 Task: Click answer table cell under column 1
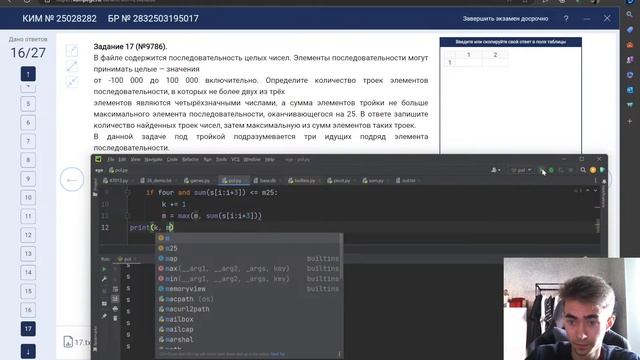click(x=469, y=62)
